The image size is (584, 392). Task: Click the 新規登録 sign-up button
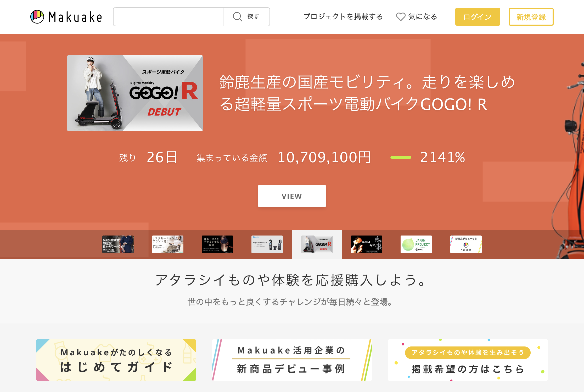(531, 17)
